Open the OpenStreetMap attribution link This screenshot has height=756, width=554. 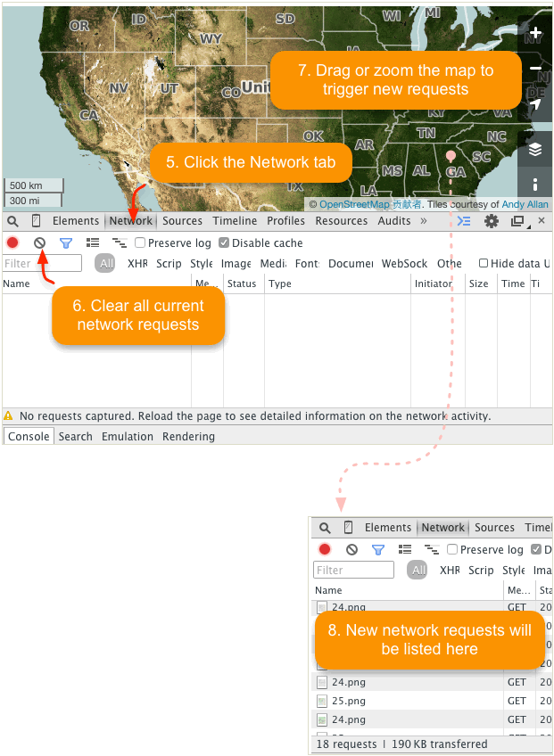pos(353,204)
